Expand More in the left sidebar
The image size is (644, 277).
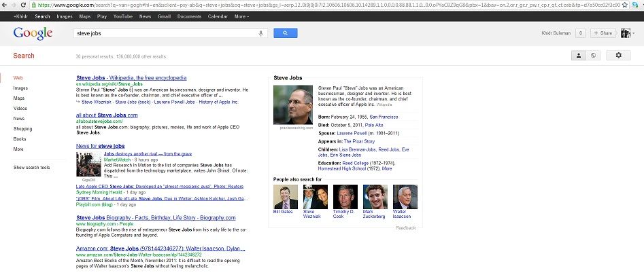[x=18, y=149]
